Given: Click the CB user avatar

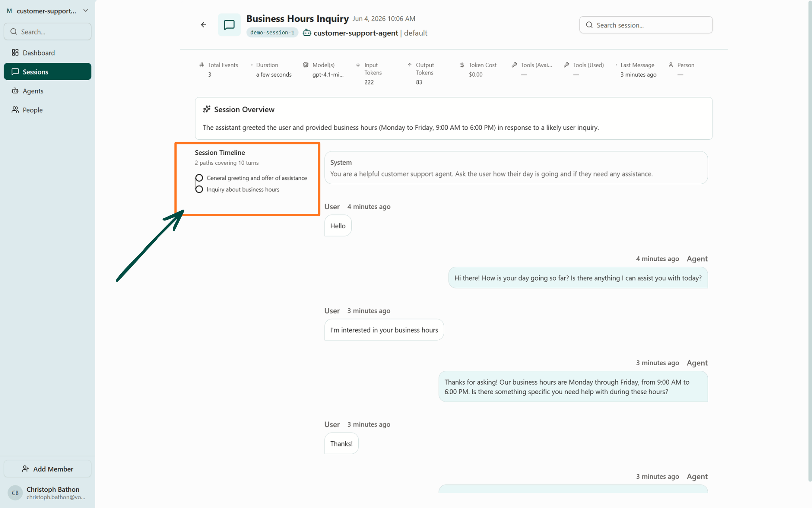Looking at the screenshot, I should point(15,493).
